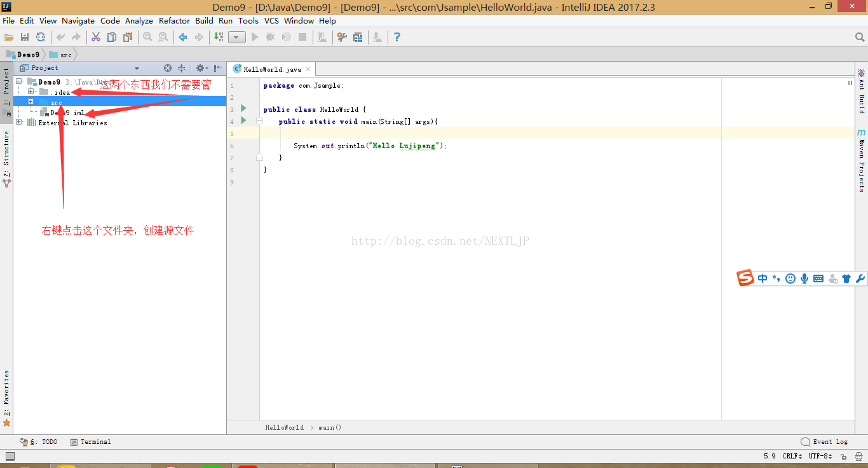Screen dimensions: 868x468
Task: Click the Debug bug icon
Action: click(271, 37)
